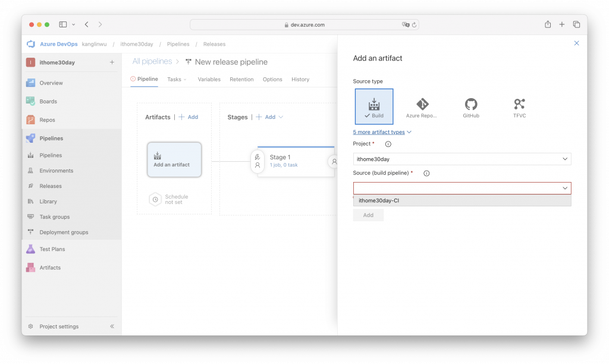This screenshot has height=364, width=609.
Task: Open the Source build pipeline dropdown
Action: click(462, 188)
